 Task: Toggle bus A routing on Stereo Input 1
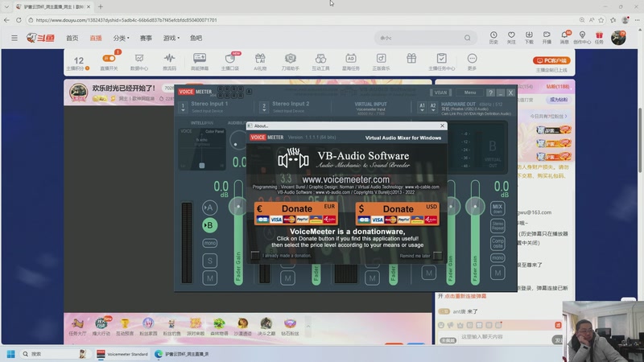[209, 208]
